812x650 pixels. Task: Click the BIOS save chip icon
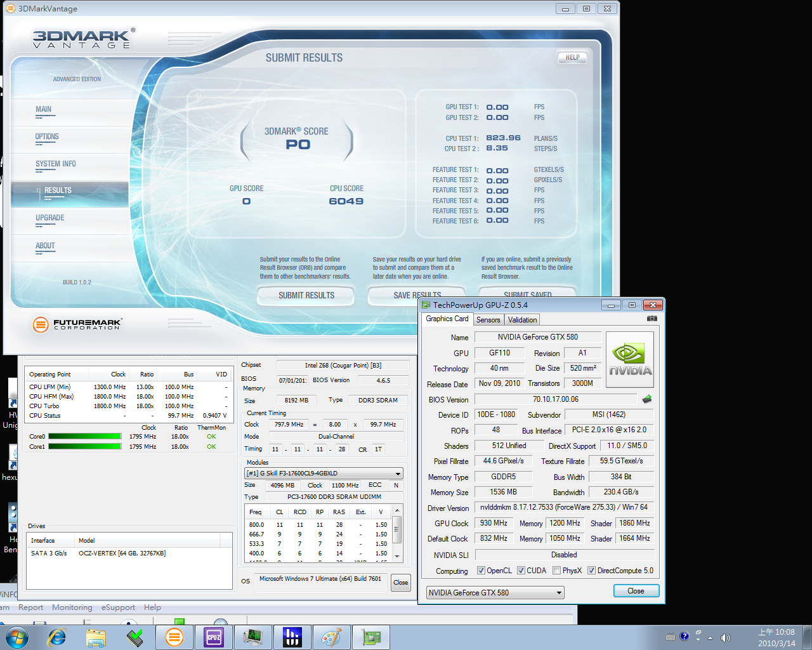point(647,399)
